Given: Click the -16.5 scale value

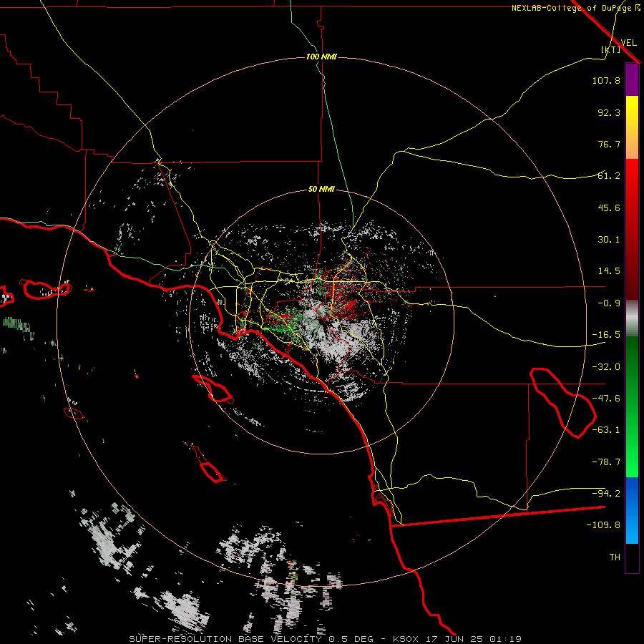Looking at the screenshot, I should coord(606,335).
